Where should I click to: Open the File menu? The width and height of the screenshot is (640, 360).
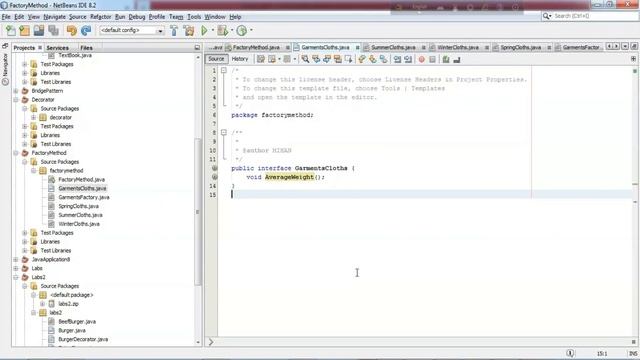[6, 17]
